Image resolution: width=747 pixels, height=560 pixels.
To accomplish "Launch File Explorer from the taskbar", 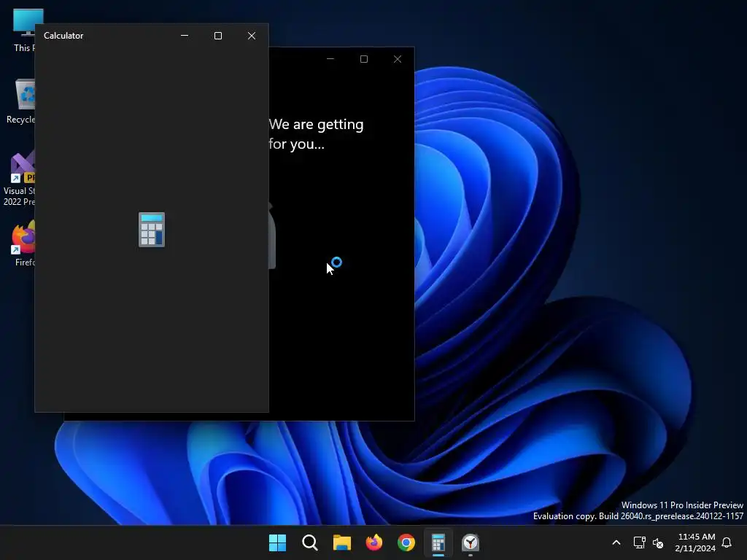I will point(341,542).
